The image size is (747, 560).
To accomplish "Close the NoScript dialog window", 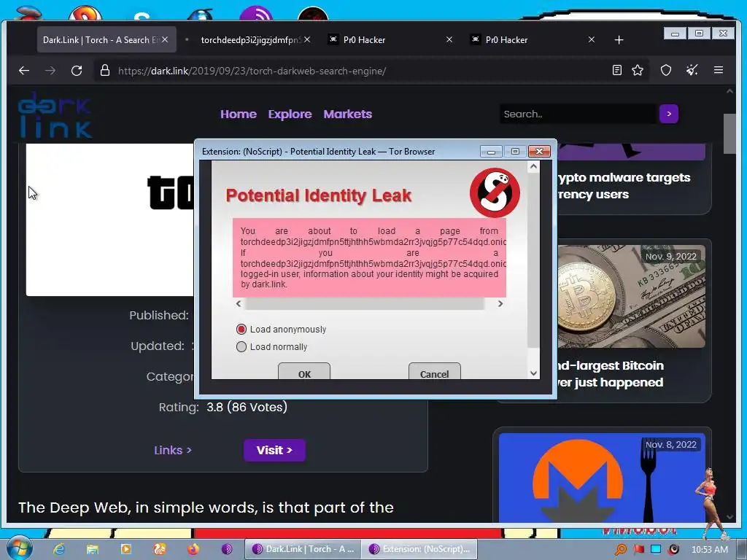I will click(x=539, y=152).
